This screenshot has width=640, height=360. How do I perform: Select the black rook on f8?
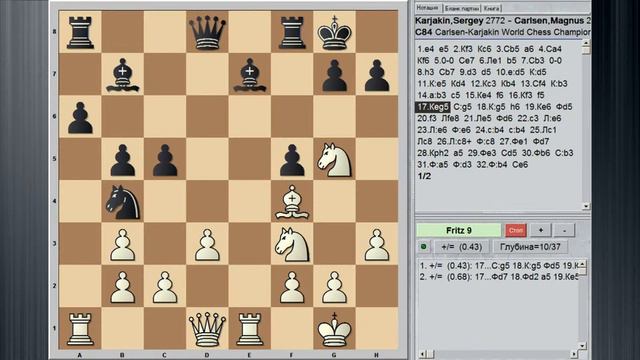coord(292,33)
